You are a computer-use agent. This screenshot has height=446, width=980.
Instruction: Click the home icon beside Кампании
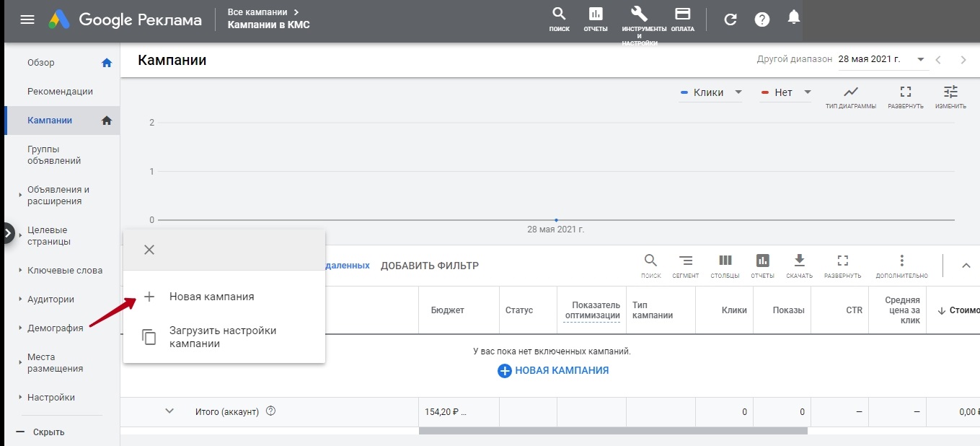point(107,121)
